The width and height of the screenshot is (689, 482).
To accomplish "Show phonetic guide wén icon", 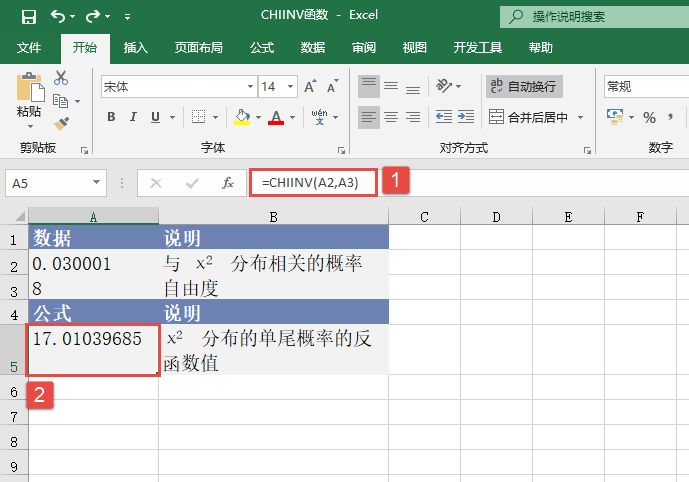I will tap(319, 116).
